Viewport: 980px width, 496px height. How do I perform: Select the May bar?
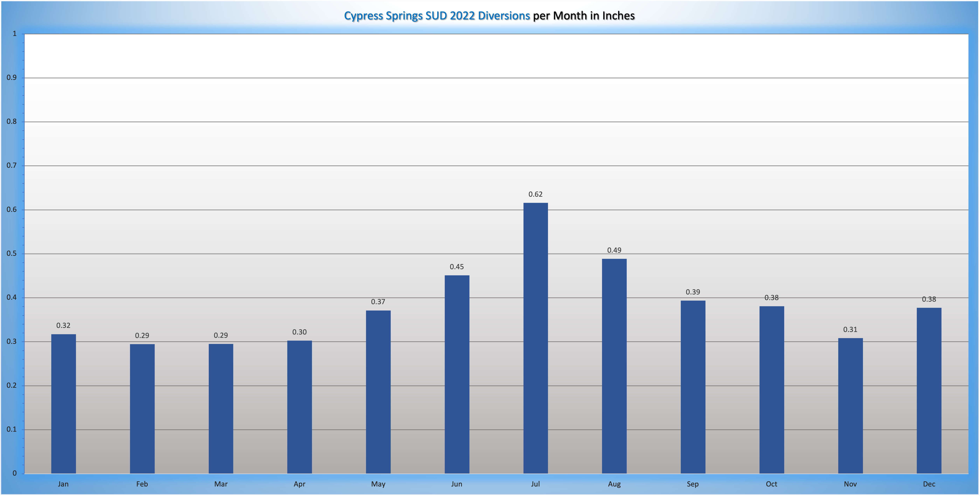(378, 392)
